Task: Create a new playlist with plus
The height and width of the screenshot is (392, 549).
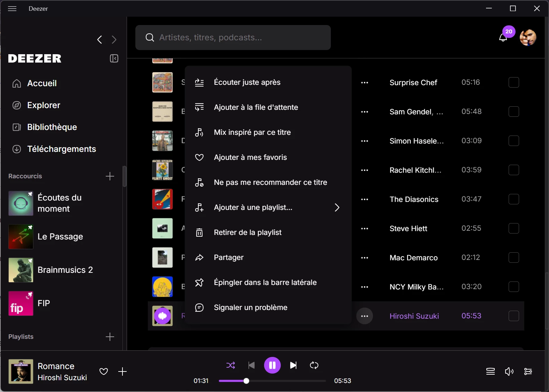Action: click(x=110, y=337)
